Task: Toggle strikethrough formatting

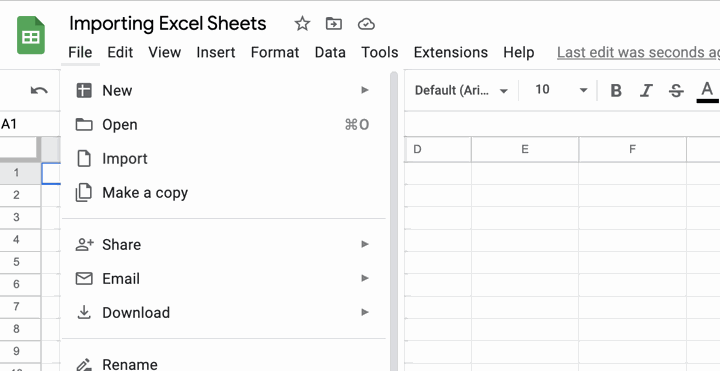Action: tap(676, 91)
